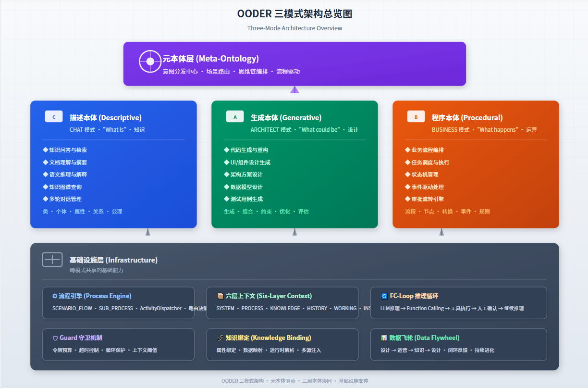Click list item '状态机管理'
This screenshot has height=389, width=588.
pos(421,175)
